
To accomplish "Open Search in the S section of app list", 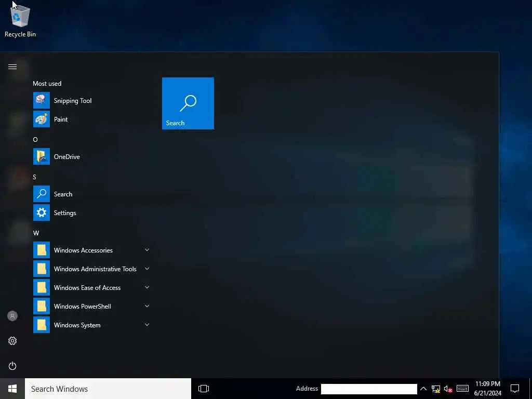I will [x=92, y=194].
